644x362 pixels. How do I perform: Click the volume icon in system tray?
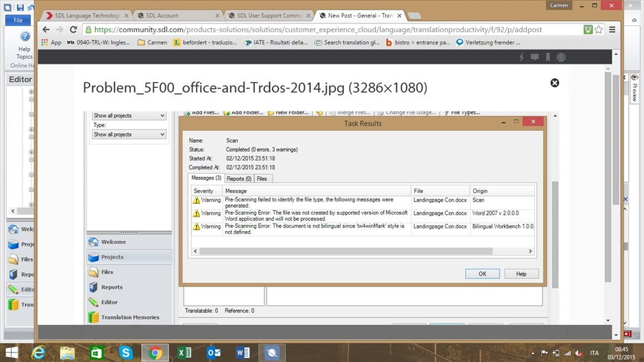tap(579, 353)
